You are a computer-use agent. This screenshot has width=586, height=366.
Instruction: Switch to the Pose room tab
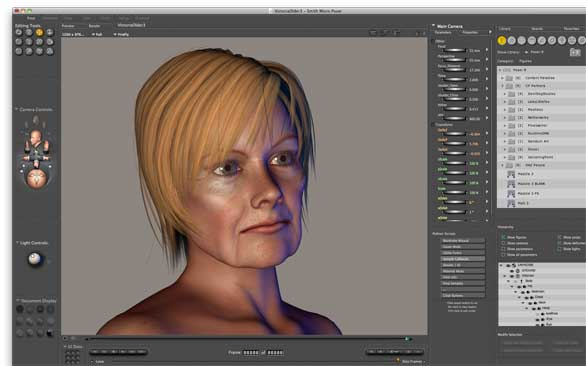[31, 18]
